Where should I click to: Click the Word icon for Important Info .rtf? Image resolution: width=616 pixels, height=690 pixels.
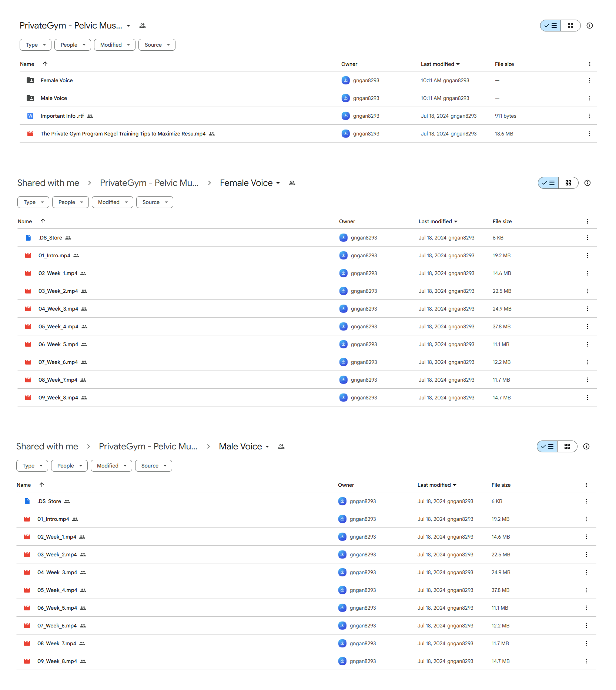[x=30, y=116]
